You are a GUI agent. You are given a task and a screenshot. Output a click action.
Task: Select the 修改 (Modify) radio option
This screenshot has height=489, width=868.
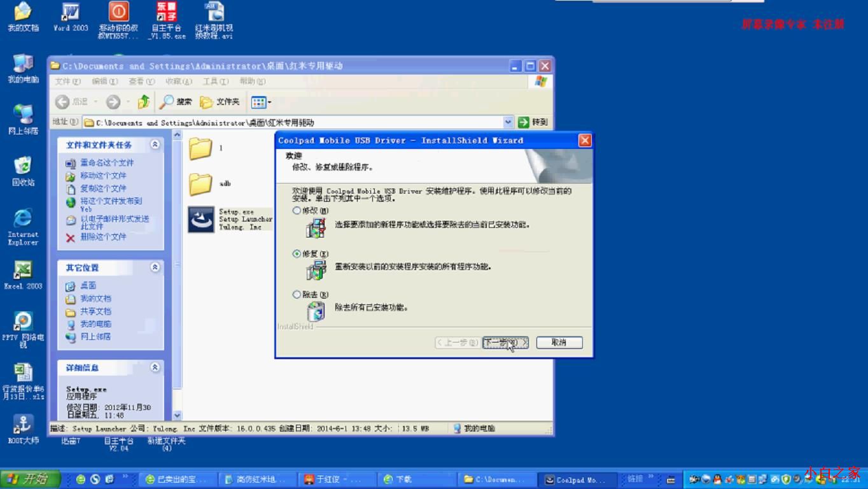[x=311, y=210]
